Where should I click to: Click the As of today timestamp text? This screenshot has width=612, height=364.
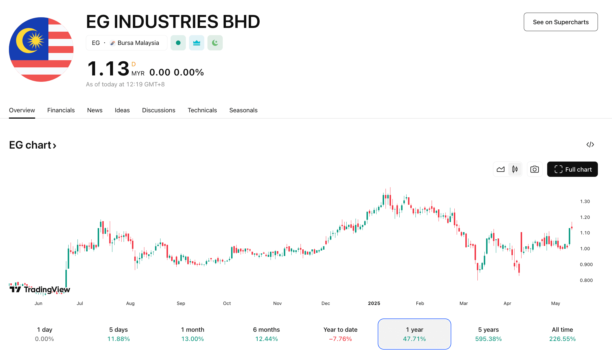coord(125,84)
